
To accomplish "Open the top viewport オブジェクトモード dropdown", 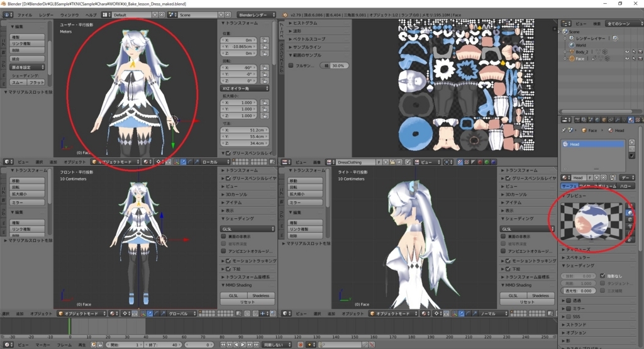I will (x=116, y=162).
